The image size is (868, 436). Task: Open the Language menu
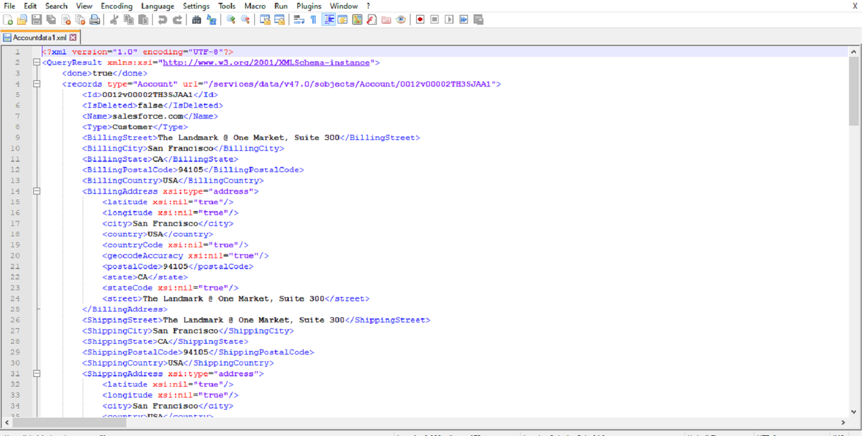[x=158, y=6]
